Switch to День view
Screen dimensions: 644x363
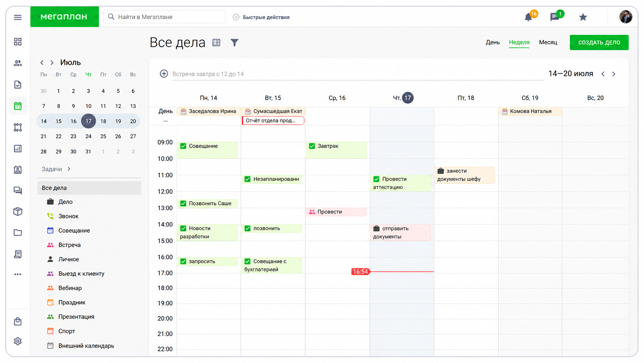pyautogui.click(x=493, y=42)
